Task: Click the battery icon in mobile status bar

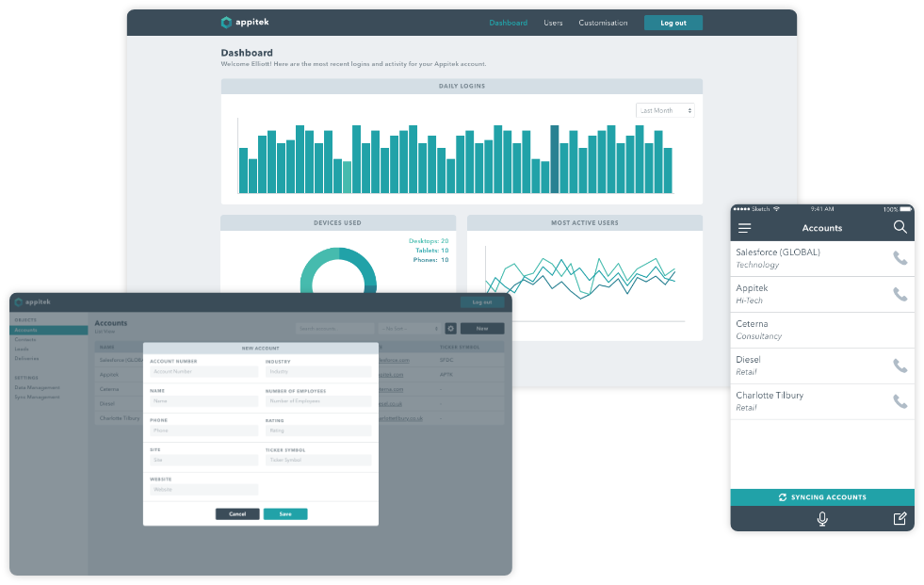Action: coord(906,209)
